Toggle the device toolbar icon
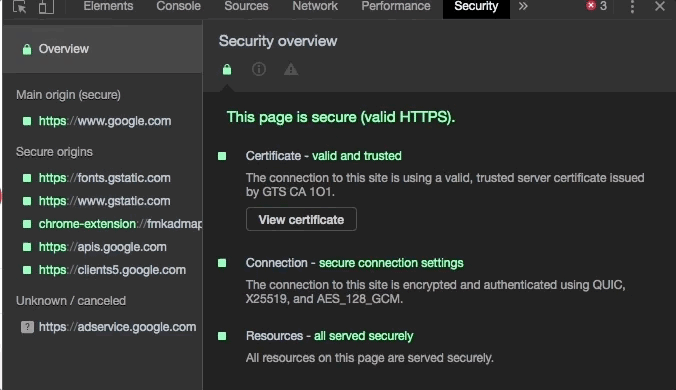 pyautogui.click(x=46, y=6)
